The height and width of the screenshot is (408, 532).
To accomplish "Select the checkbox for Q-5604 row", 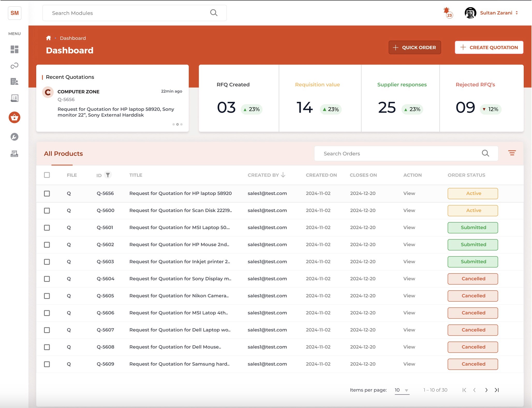I will 47,279.
